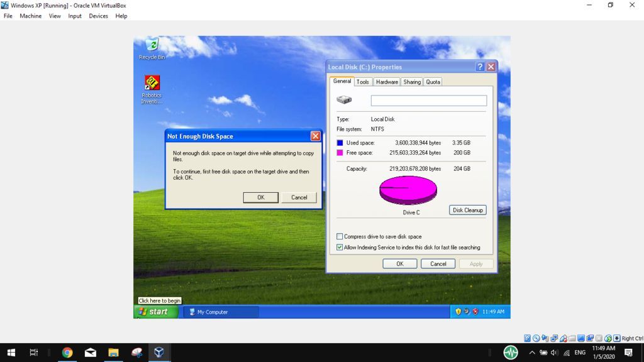Viewport: 644px width, 362px height.
Task: Click VirtualBox hard disk activity status icon
Action: click(x=528, y=338)
